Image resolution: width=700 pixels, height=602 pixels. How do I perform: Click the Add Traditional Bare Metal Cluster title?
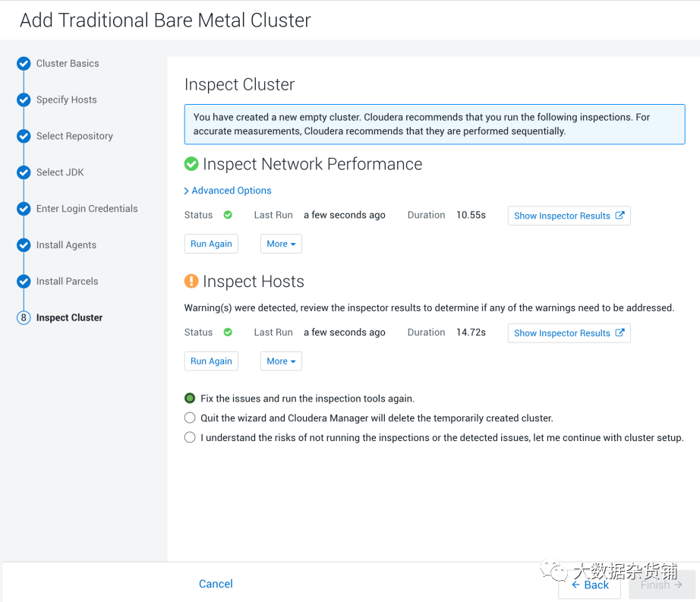coord(166,20)
